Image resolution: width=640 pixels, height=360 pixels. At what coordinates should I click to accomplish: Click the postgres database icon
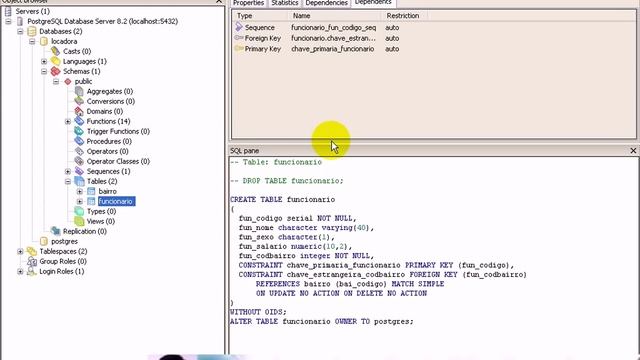[x=44, y=241]
